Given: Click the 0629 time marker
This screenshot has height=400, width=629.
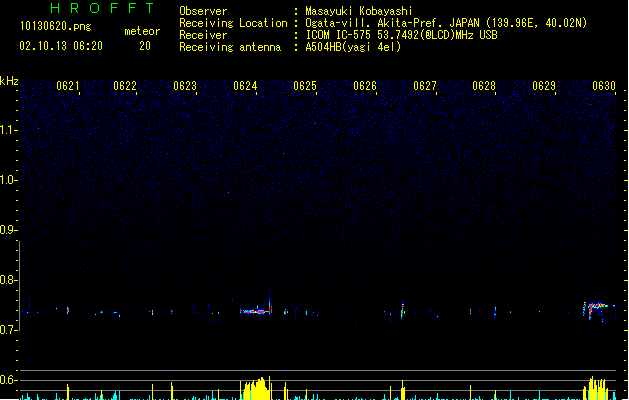Looking at the screenshot, I should [544, 86].
